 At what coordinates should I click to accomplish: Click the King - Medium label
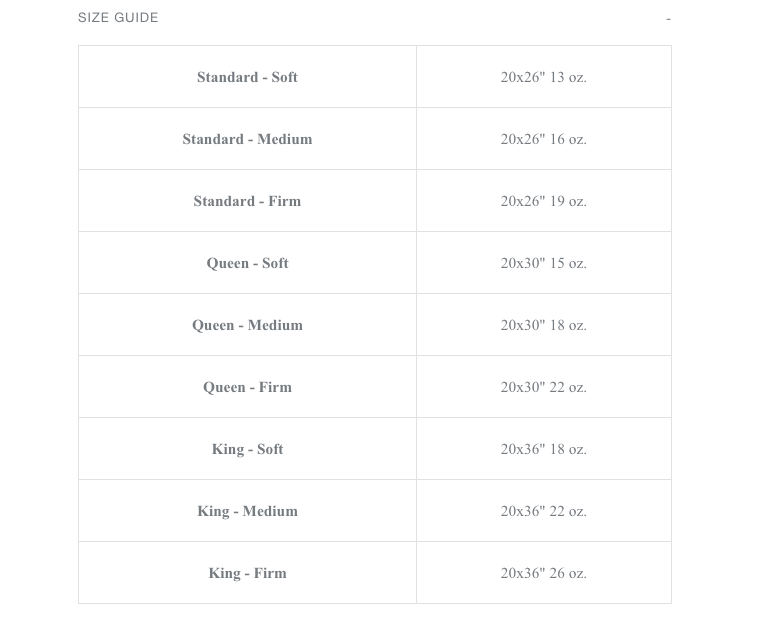247,511
